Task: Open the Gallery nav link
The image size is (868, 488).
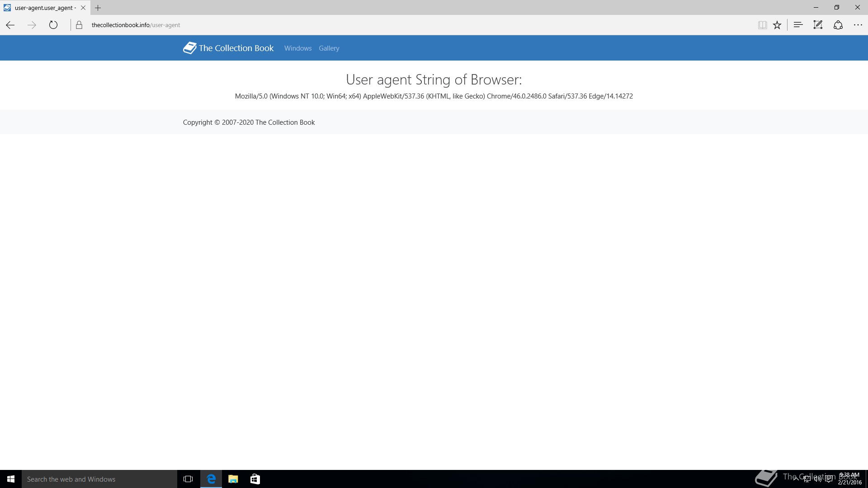Action: [x=329, y=48]
